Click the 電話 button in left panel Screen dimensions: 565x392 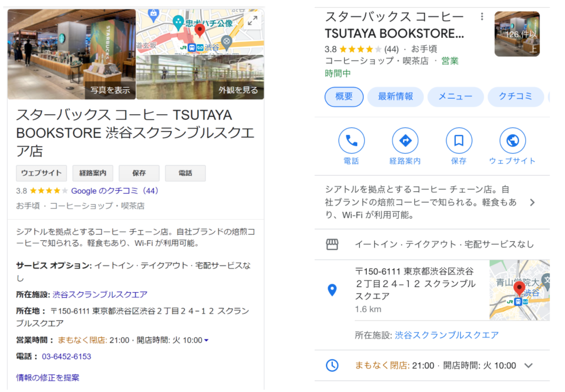point(185,173)
